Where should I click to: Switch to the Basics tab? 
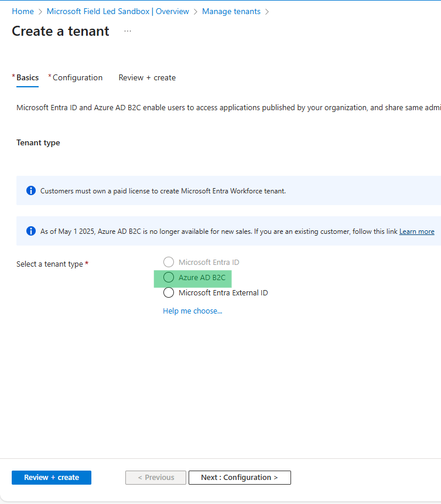pyautogui.click(x=28, y=77)
